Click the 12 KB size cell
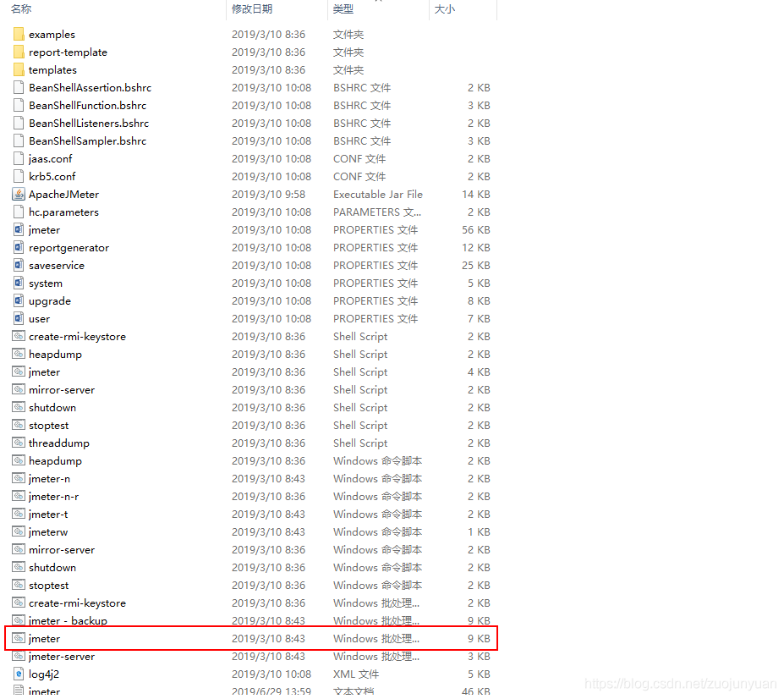 tap(476, 248)
